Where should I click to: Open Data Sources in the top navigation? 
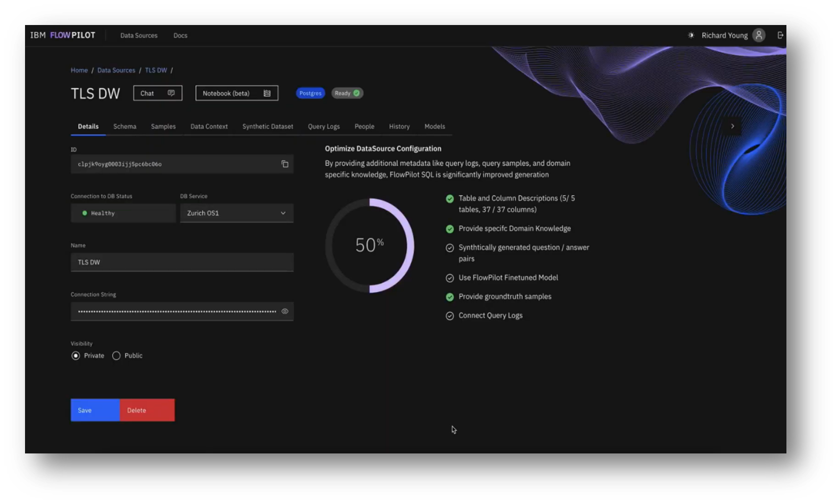tap(139, 36)
